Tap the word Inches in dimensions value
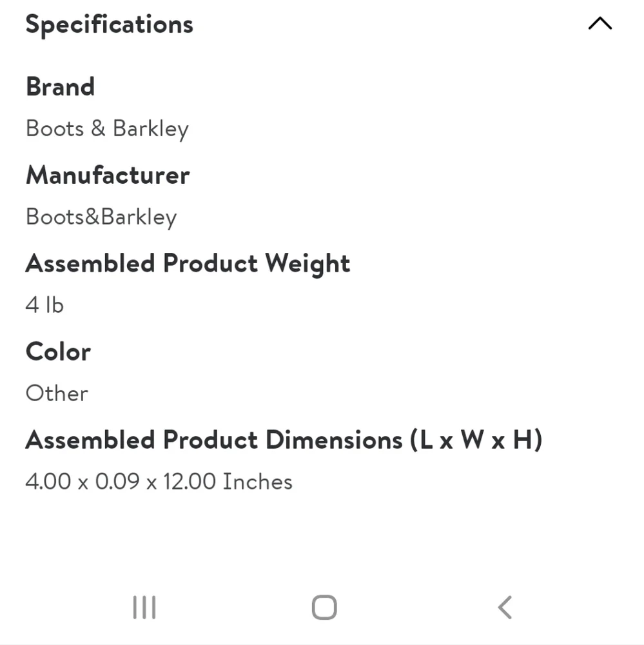This screenshot has height=645, width=644. (257, 481)
